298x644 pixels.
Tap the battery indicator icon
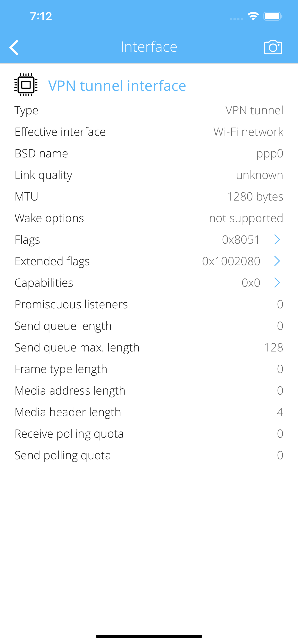coord(273,16)
